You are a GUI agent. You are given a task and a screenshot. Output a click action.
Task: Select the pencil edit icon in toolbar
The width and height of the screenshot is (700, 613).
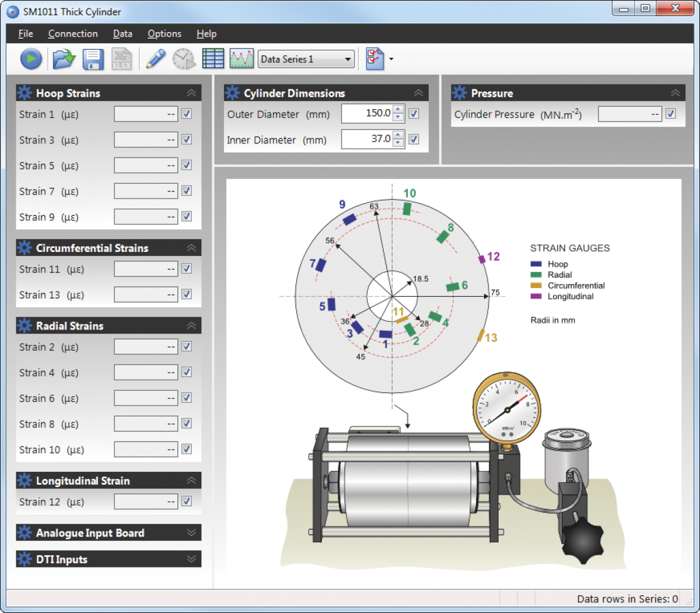coord(155,59)
